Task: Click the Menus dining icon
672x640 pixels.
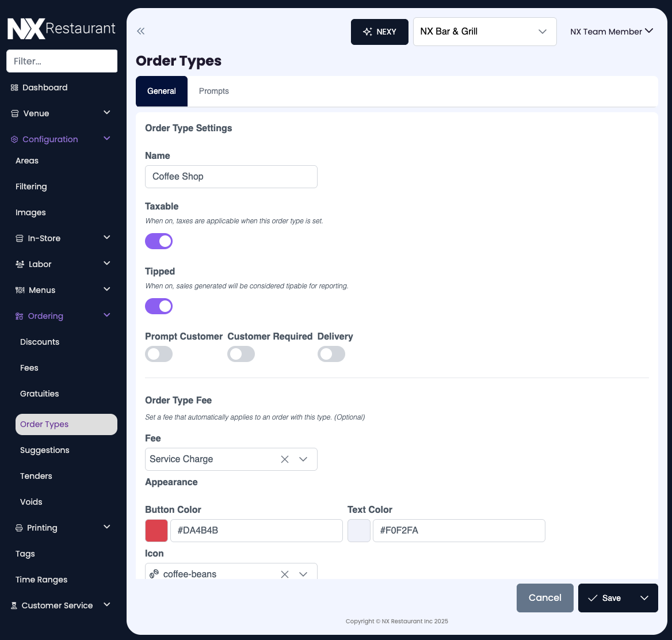Action: point(20,290)
